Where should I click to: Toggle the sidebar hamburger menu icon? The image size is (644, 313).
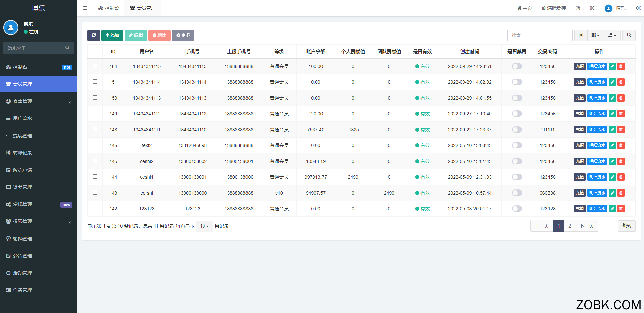(85, 8)
